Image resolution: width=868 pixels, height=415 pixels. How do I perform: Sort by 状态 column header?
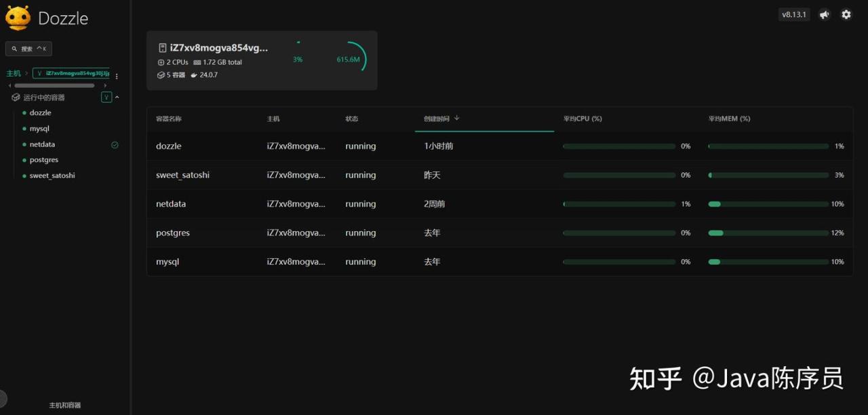pyautogui.click(x=352, y=119)
